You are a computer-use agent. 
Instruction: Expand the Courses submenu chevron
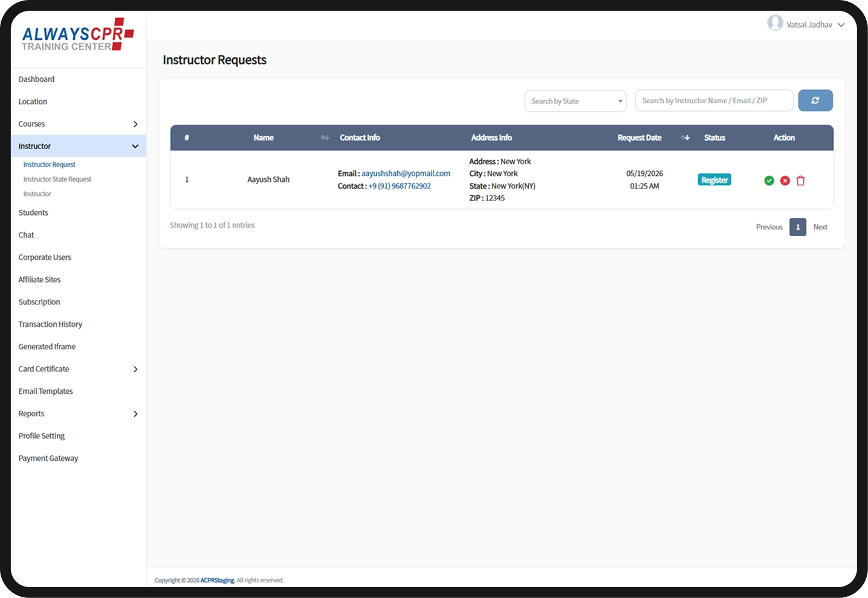(x=135, y=124)
